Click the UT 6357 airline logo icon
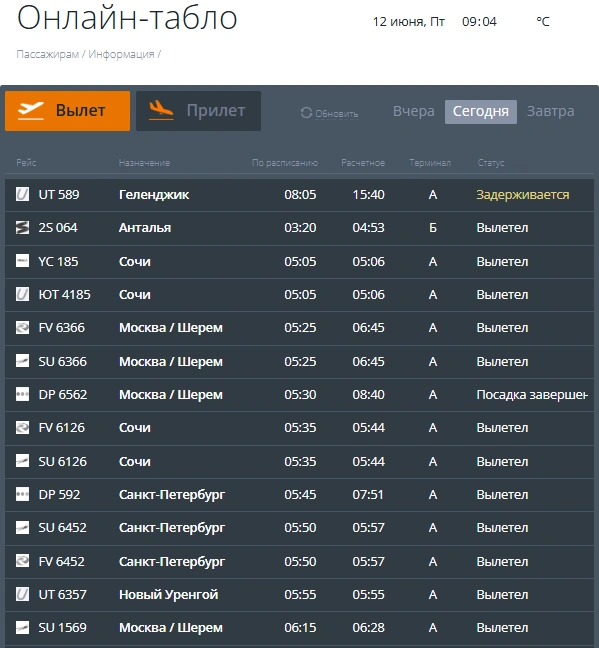 [22, 594]
